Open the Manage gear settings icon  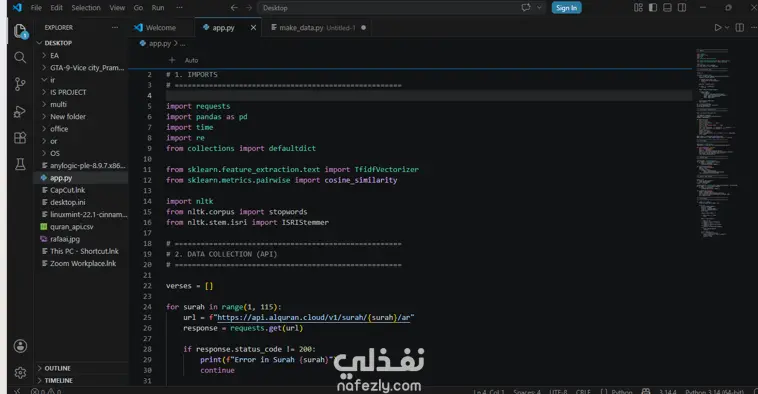pyautogui.click(x=20, y=373)
